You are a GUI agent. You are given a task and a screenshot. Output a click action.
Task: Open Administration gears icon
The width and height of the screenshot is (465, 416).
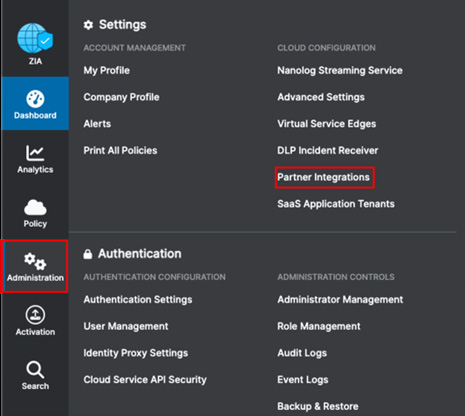[x=35, y=261]
